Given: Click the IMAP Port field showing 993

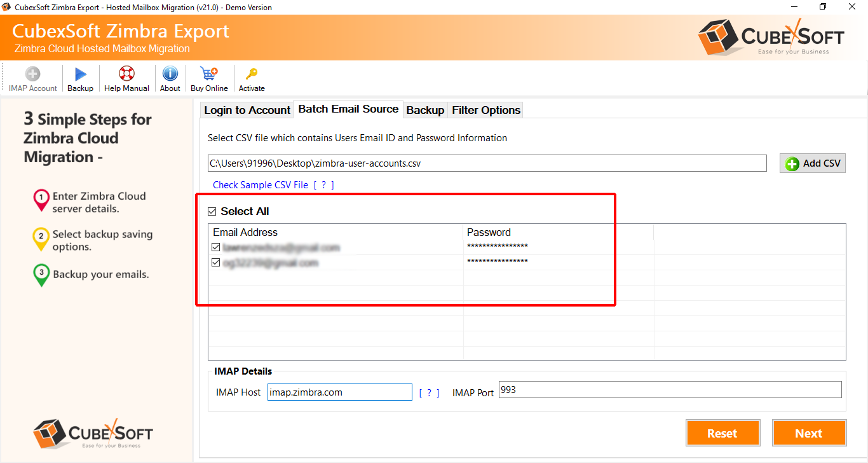Looking at the screenshot, I should coord(670,390).
